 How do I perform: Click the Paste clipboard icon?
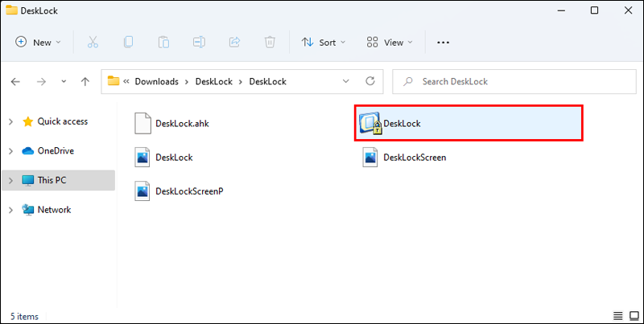pos(164,42)
